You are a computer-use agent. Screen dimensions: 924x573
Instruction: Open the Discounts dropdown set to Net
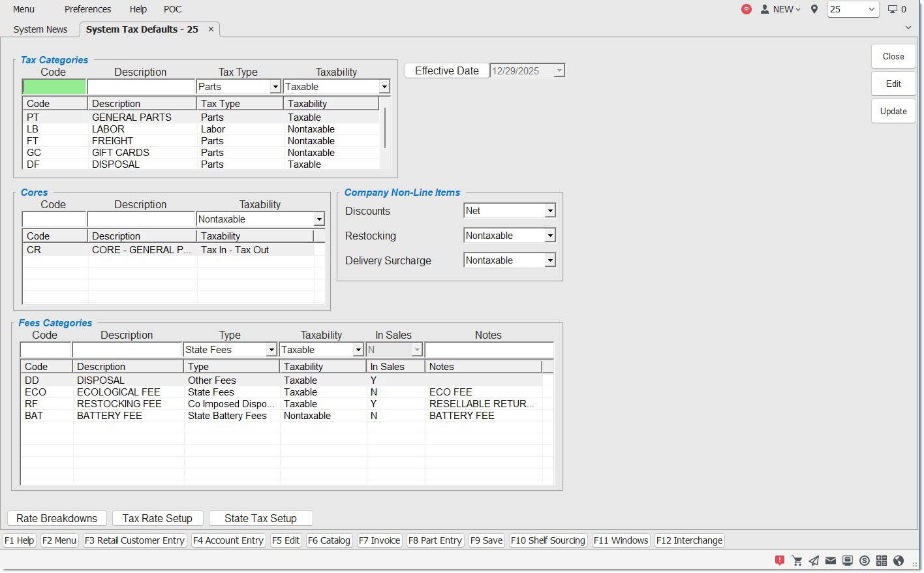(550, 211)
